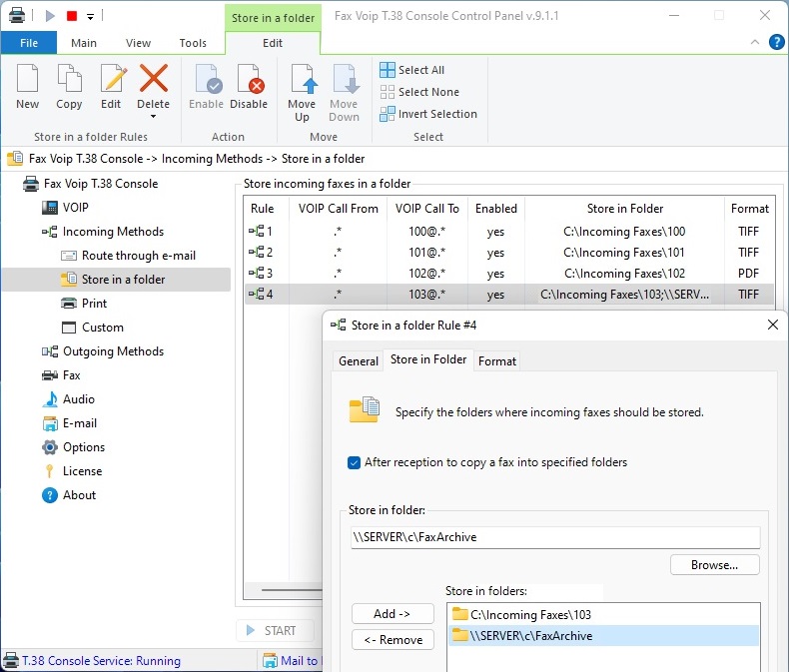789x672 pixels.
Task: Click the VOIP Call From column header
Action: click(x=339, y=209)
